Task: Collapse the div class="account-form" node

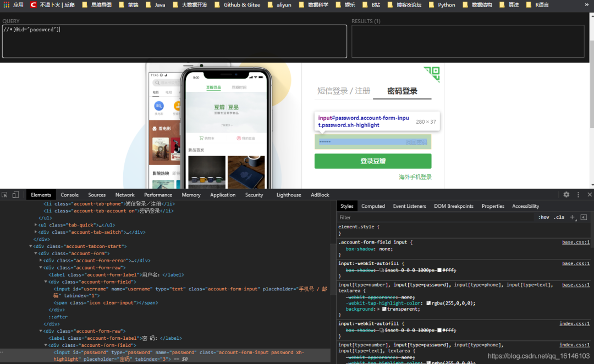Action: pyautogui.click(x=36, y=253)
